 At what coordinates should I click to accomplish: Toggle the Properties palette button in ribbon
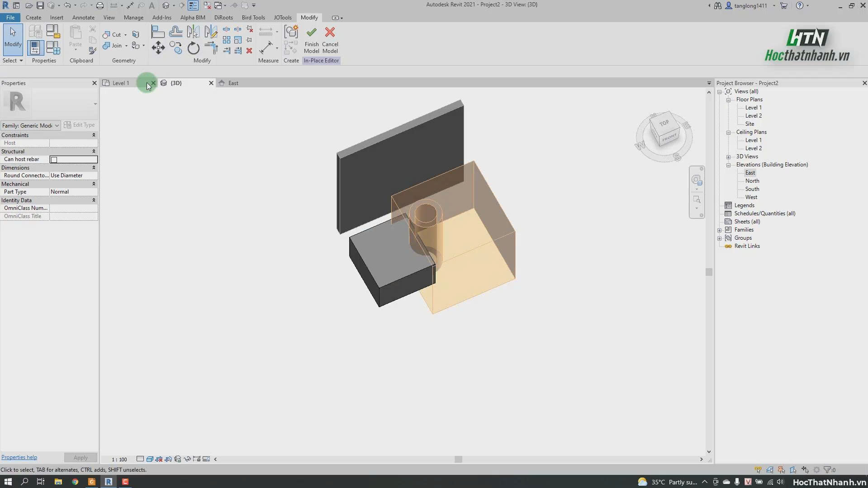(x=35, y=48)
